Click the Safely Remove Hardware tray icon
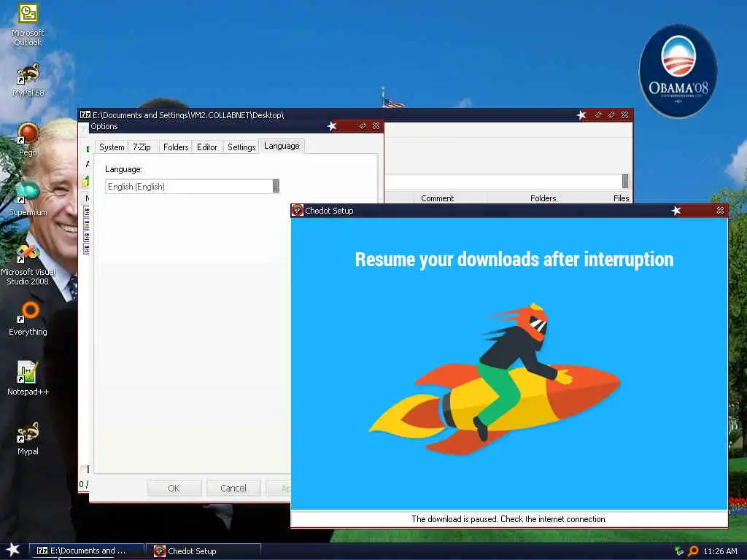This screenshot has width=747, height=560. [679, 551]
